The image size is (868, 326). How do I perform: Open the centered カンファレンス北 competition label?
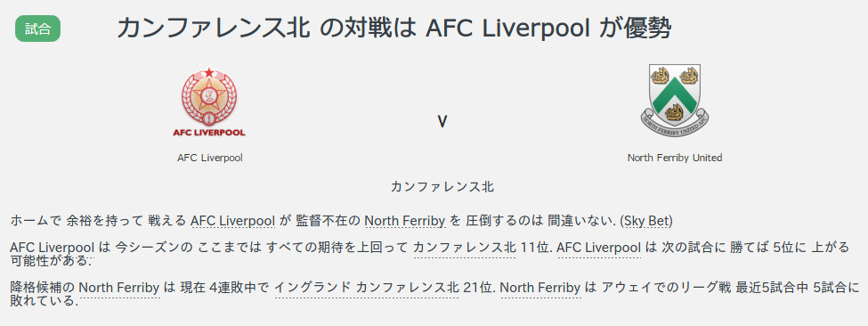442,186
